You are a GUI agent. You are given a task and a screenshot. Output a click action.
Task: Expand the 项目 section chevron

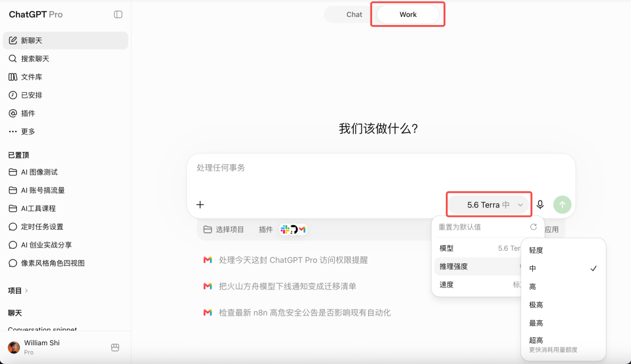[x=26, y=291]
